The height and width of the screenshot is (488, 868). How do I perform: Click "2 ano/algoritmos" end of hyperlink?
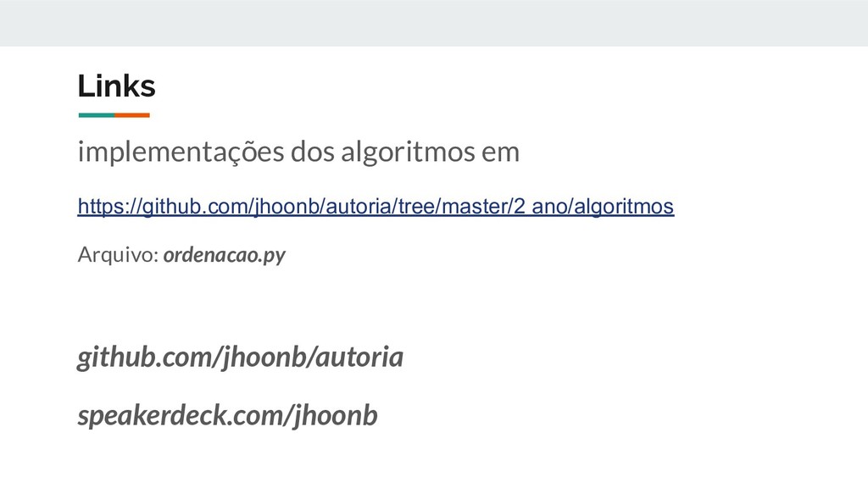[594, 207]
